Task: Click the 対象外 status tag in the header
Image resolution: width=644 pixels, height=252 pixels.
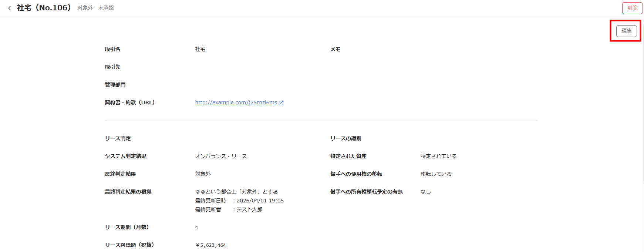Action: pyautogui.click(x=85, y=8)
